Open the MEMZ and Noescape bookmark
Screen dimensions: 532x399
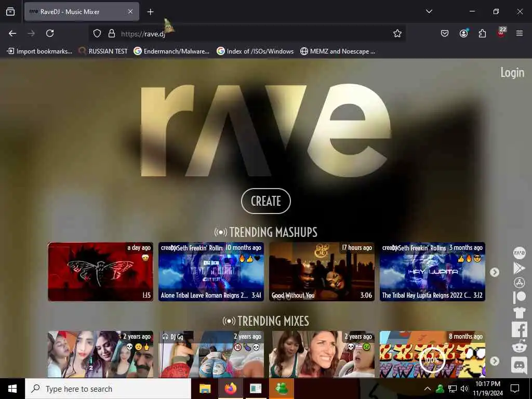point(338,51)
